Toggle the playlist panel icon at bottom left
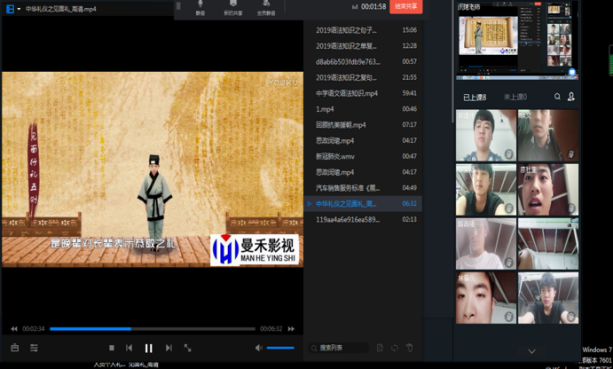 (x=34, y=348)
